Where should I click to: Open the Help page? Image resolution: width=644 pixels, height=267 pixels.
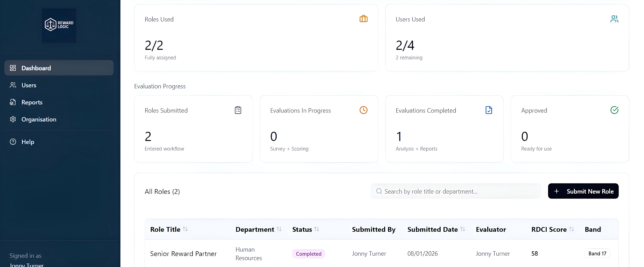tap(59, 142)
